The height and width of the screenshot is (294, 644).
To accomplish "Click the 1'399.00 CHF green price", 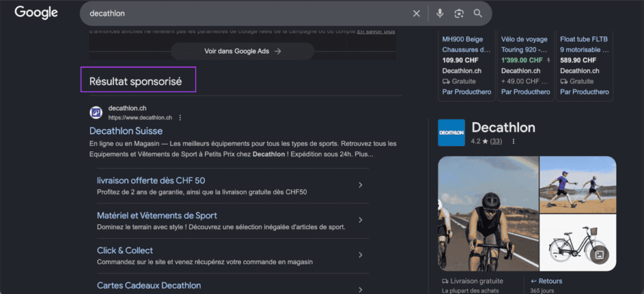I will click(x=521, y=60).
